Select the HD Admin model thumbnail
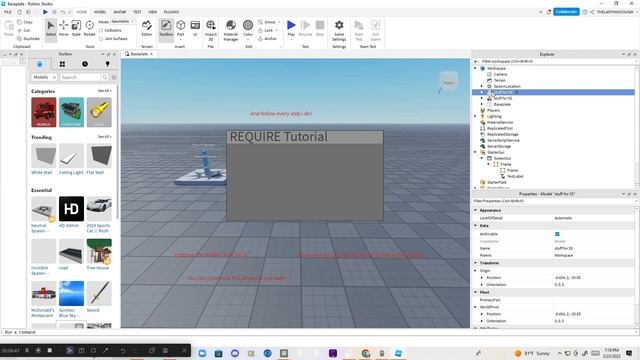The height and width of the screenshot is (360, 640). (x=71, y=209)
